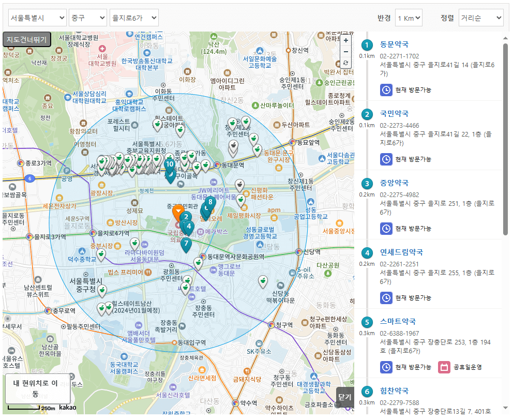Screen dimensions: 513x420
Task: Zoom in the map with plus button
Action: pos(346,40)
